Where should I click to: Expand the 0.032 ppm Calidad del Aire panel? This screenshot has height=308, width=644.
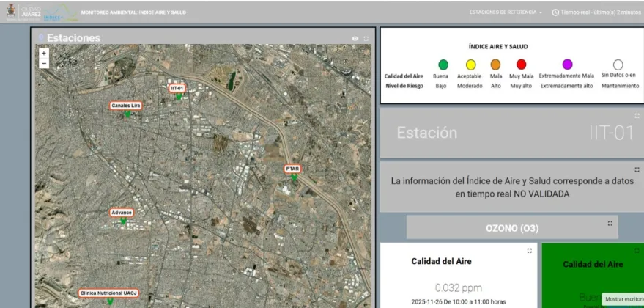(530, 251)
